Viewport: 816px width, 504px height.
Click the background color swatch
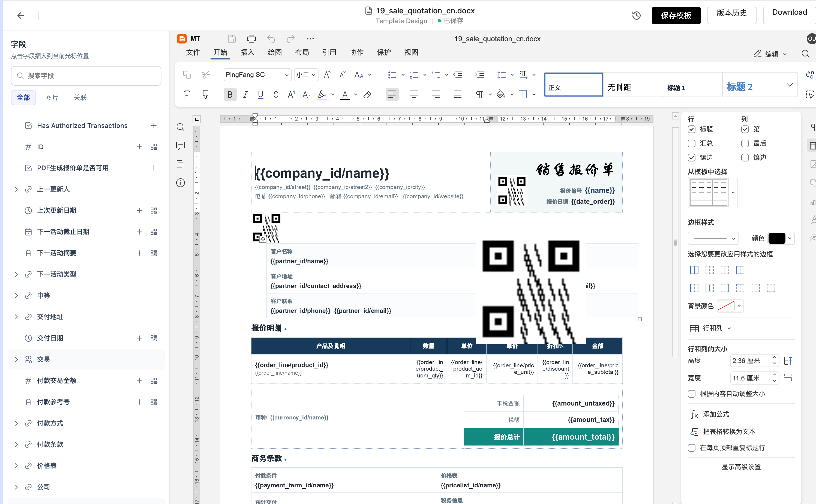tap(726, 306)
